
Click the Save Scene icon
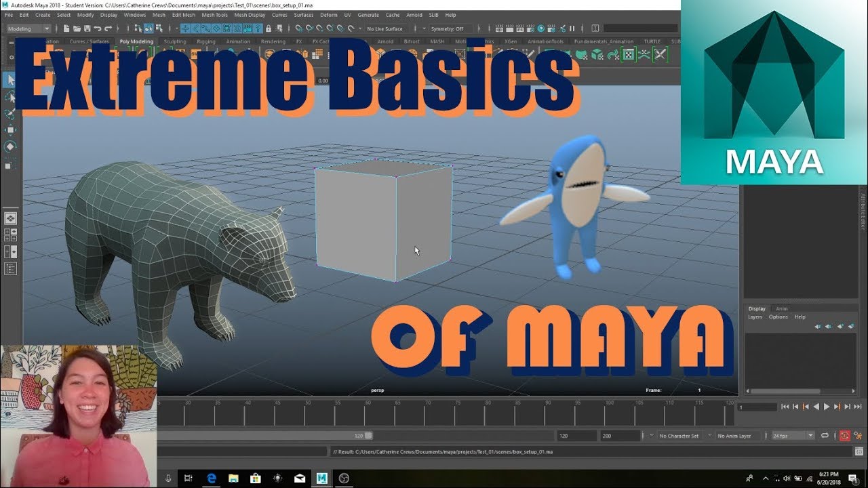[87, 28]
